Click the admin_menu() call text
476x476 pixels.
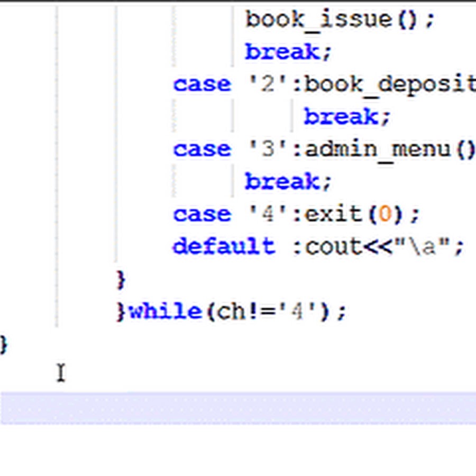tap(390, 150)
